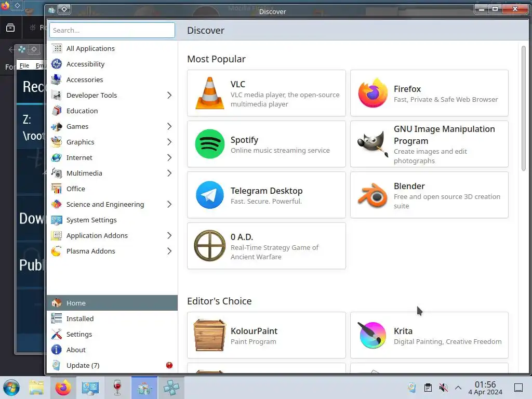
Task: Click the GIMP mascot icon
Action: click(373, 144)
